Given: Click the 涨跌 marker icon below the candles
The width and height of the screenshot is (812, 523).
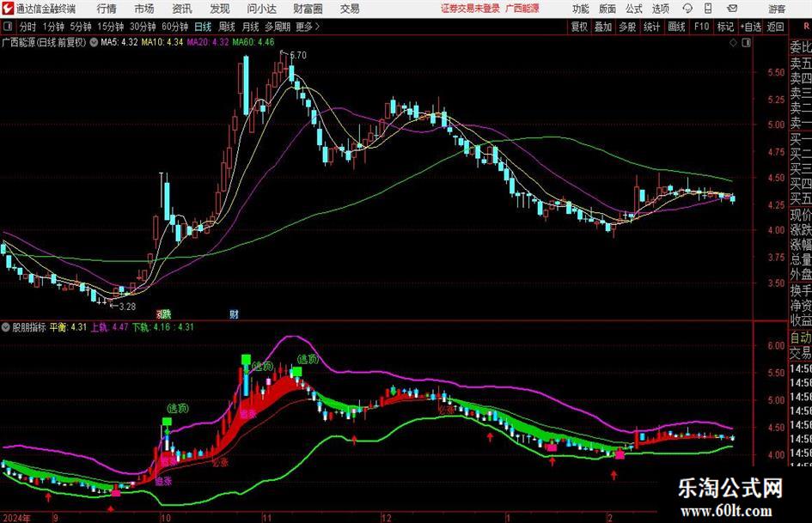Looking at the screenshot, I should pyautogui.click(x=163, y=313).
